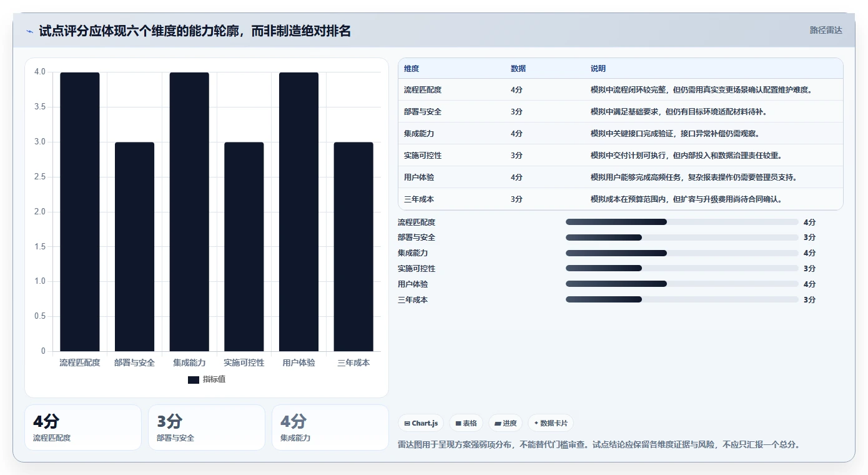Click the 部署与安全 x-axis label
The width and height of the screenshot is (868, 475).
(134, 362)
